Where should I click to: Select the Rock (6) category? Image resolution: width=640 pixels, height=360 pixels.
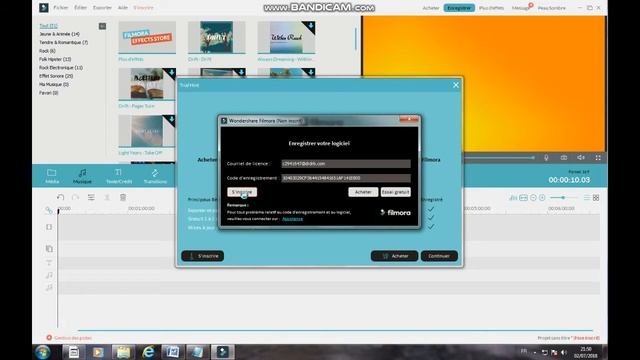(47, 51)
